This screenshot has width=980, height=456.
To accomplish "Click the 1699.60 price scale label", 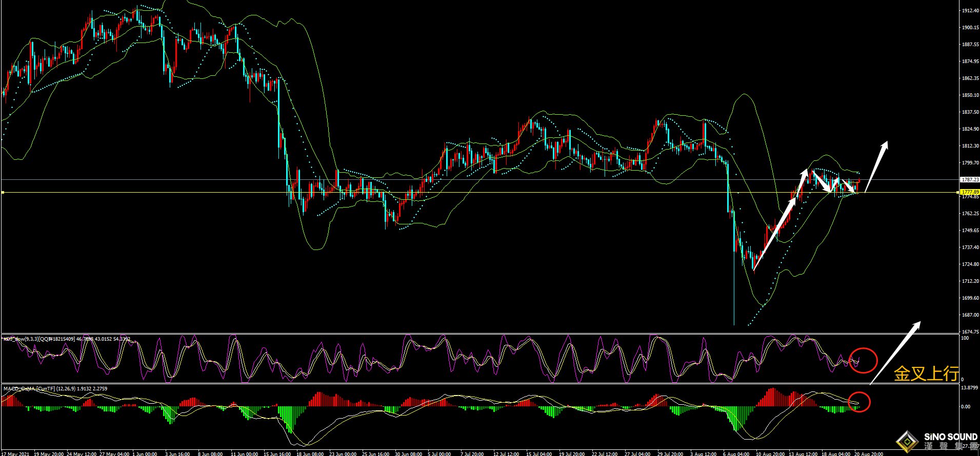I will point(970,298).
